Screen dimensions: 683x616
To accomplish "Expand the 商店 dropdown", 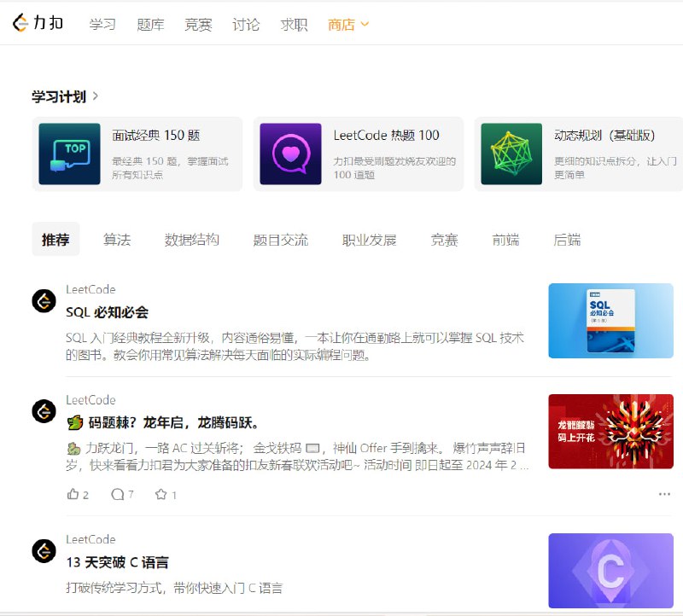I will (348, 25).
